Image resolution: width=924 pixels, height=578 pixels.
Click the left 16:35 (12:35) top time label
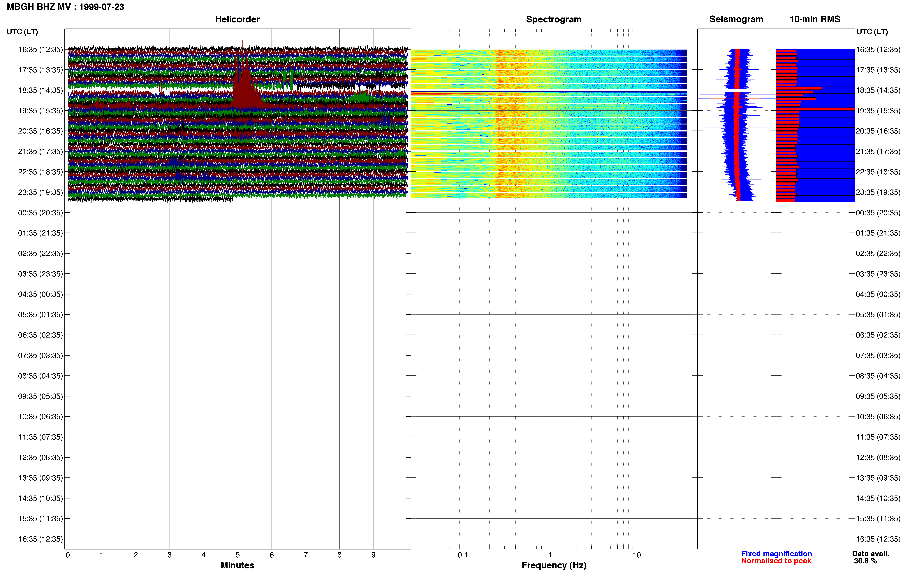tap(41, 49)
